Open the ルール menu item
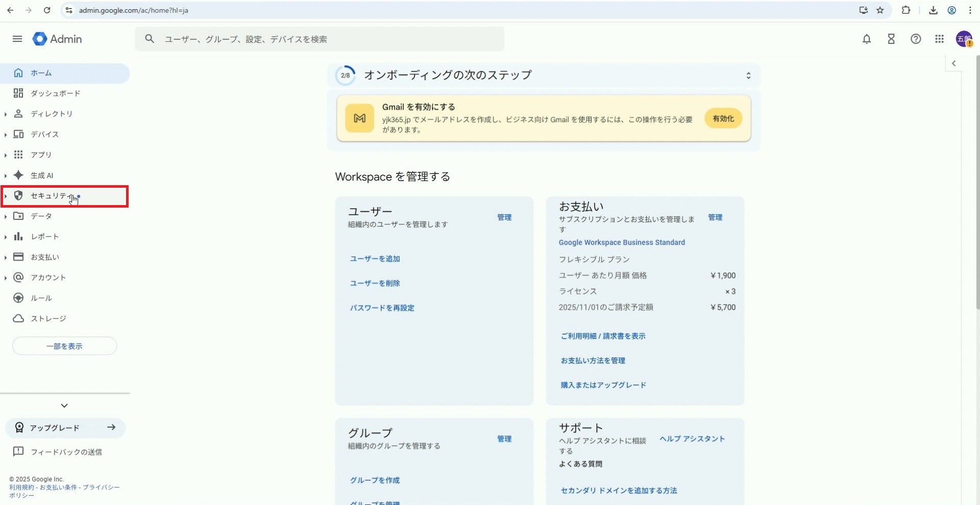The width and height of the screenshot is (980, 505). pyautogui.click(x=41, y=298)
